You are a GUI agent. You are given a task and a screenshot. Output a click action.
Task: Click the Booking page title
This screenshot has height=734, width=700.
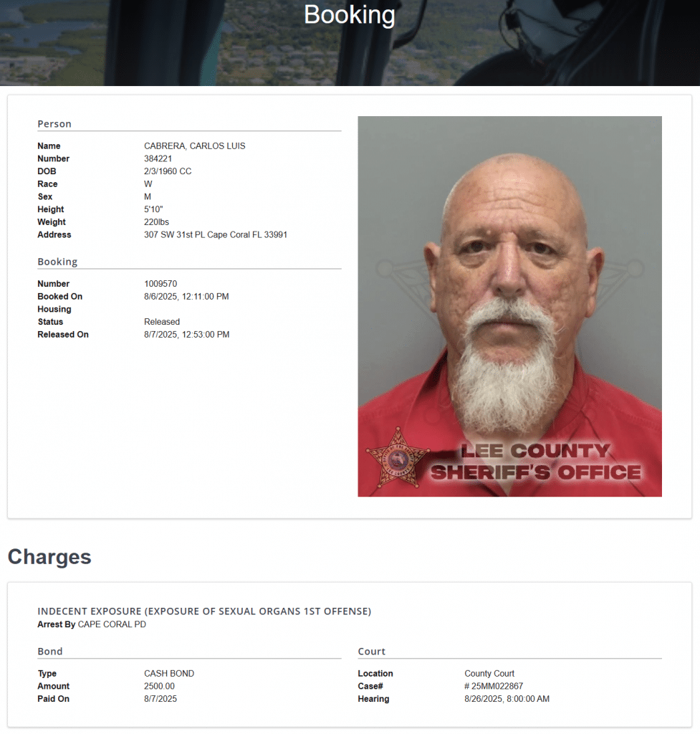click(350, 14)
